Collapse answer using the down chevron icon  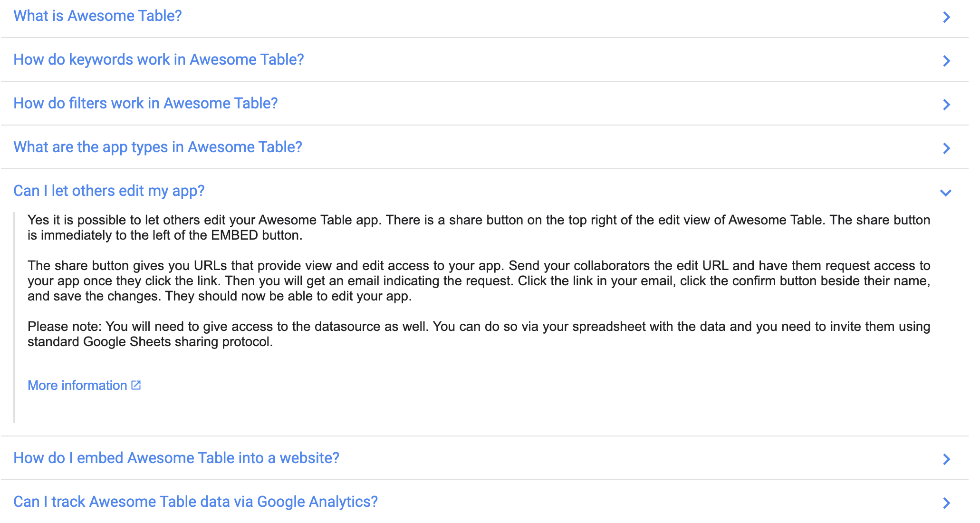click(x=946, y=193)
